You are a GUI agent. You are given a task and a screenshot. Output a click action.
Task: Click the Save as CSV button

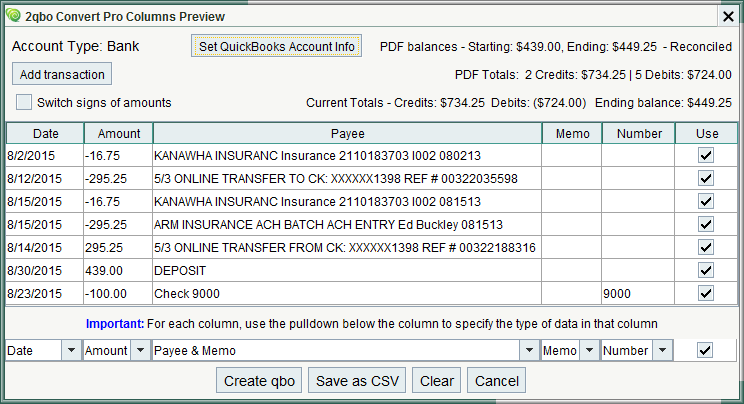357,380
